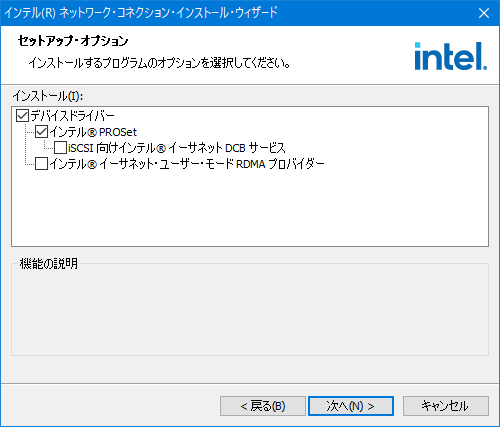Screen dimensions: 500x427
Task: Click the インストールするプログラムのオプション instruction text
Action: click(x=159, y=63)
